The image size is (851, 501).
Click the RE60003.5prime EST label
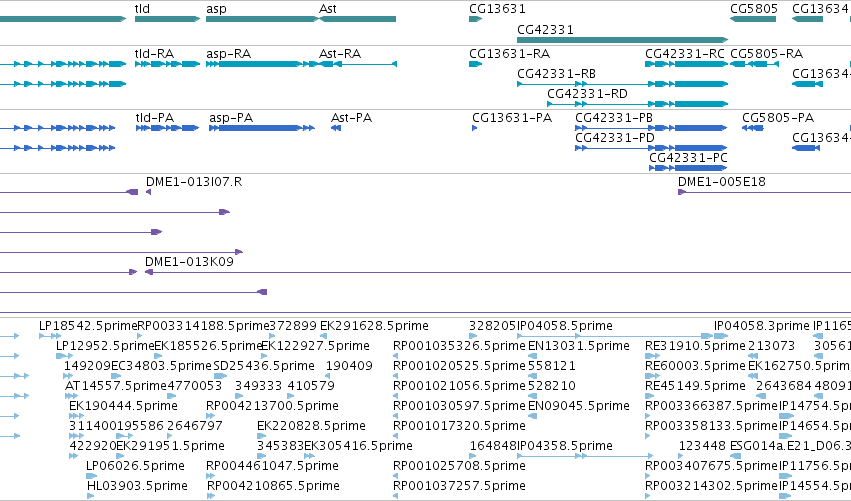(695, 366)
